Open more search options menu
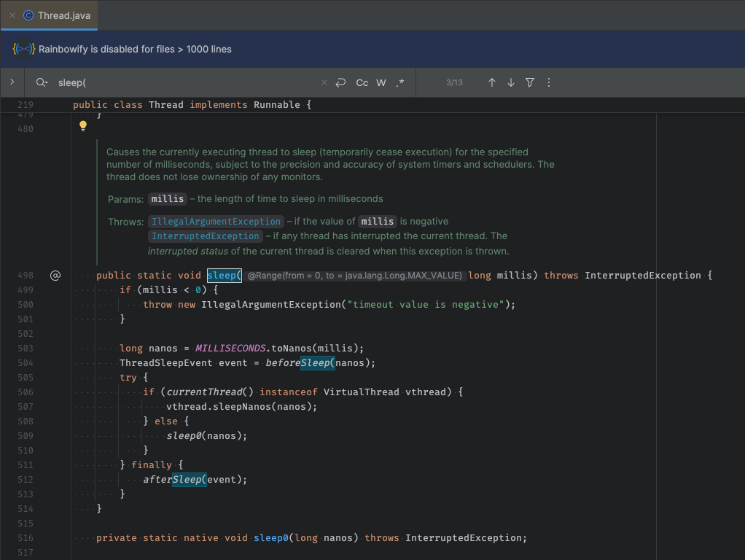Viewport: 745px width, 560px height. 549,82
